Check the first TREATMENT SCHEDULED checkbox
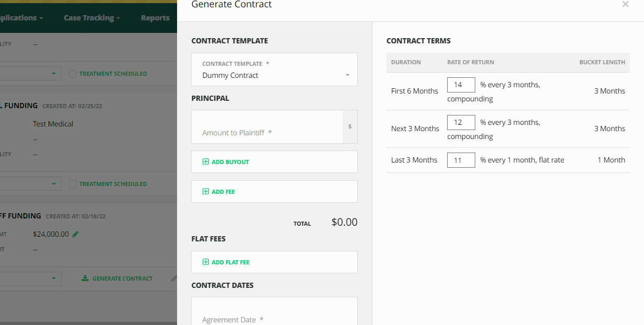 73,73
